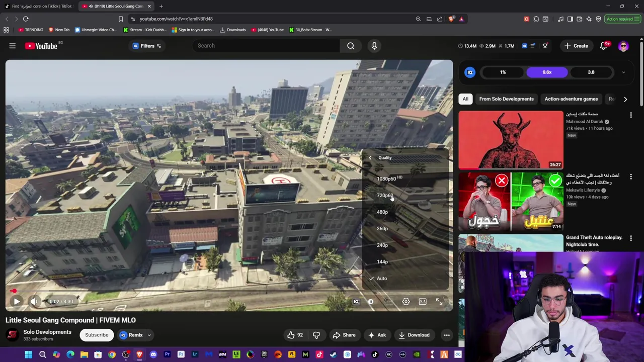644x362 pixels.
Task: Click the Solo Developments channel avatar
Action: [13, 335]
